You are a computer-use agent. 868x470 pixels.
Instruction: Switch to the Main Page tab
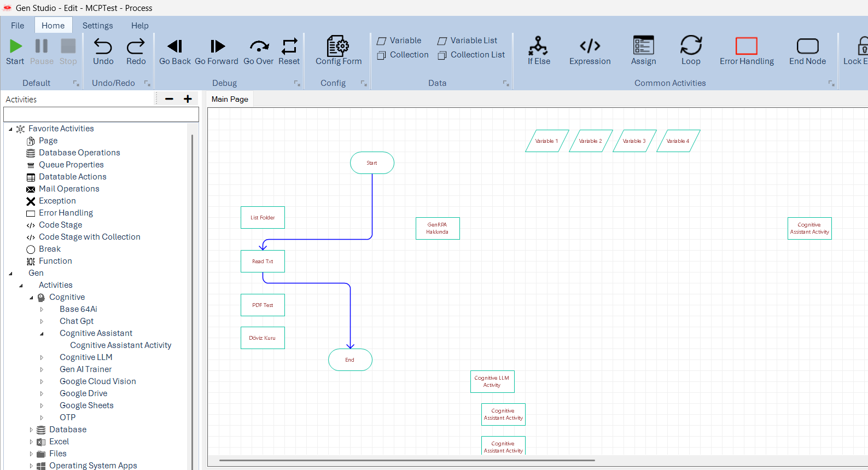tap(230, 99)
